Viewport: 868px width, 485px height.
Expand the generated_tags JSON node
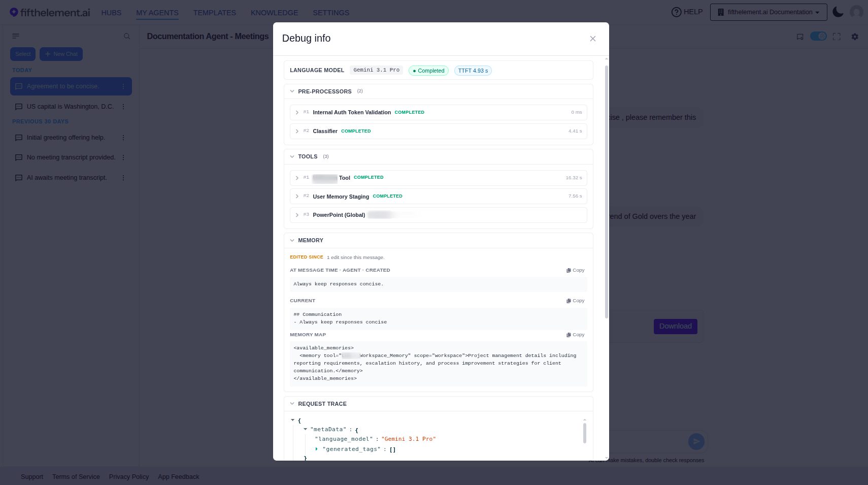point(317,449)
